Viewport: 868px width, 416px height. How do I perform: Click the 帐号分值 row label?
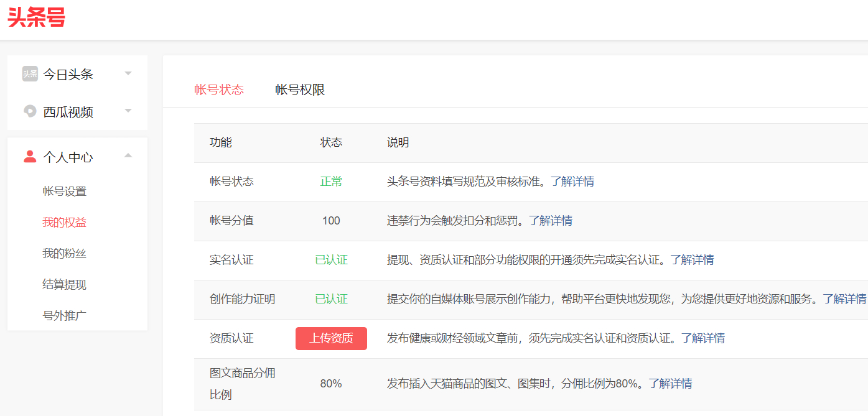pos(231,221)
